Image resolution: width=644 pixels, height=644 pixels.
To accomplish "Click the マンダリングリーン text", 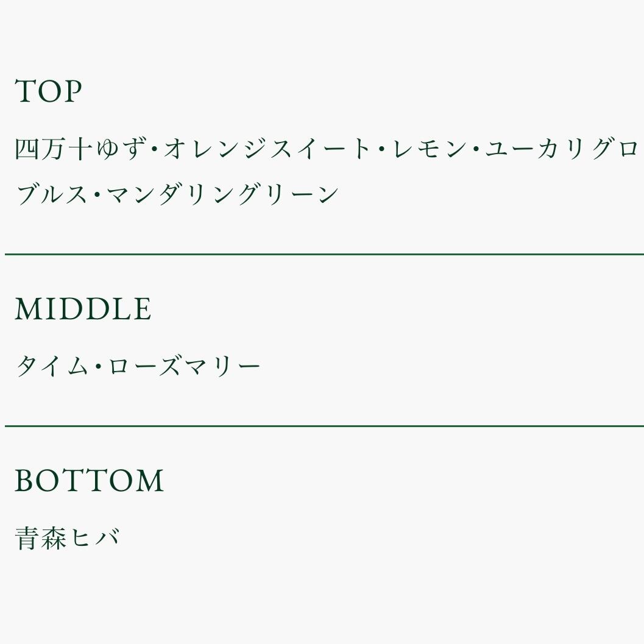I will pos(222,195).
